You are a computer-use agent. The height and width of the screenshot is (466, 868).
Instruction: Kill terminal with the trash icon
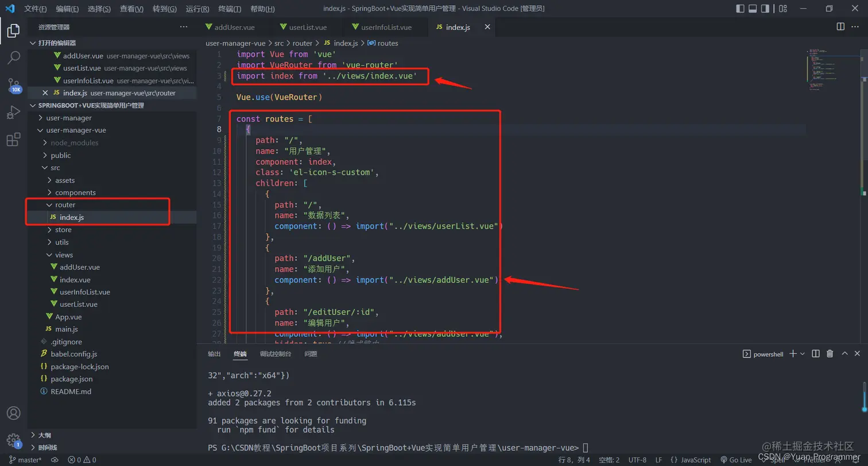[x=830, y=354]
